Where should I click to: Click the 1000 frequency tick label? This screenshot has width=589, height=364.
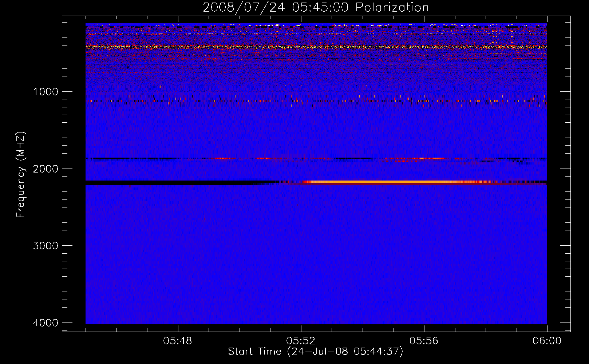(46, 92)
